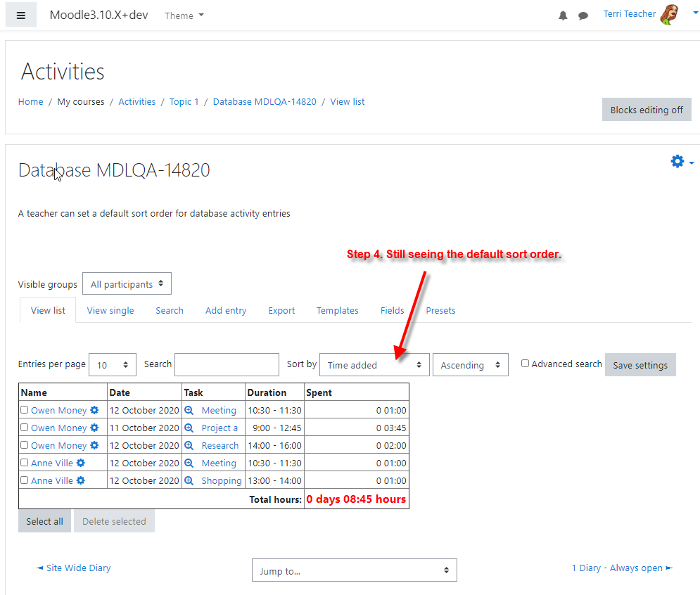Open the messaging speech bubble icon
Image resolution: width=700 pixels, height=595 pixels.
[583, 16]
